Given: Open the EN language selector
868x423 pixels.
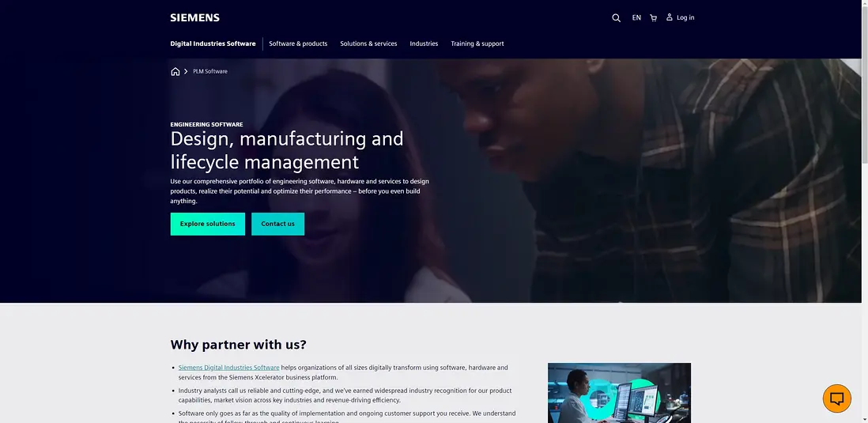Looking at the screenshot, I should pyautogui.click(x=636, y=17).
